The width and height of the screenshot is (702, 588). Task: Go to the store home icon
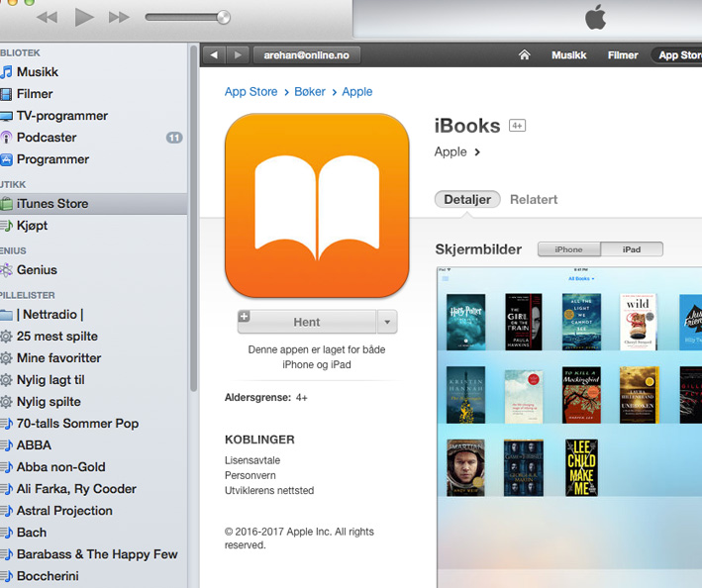click(x=524, y=54)
